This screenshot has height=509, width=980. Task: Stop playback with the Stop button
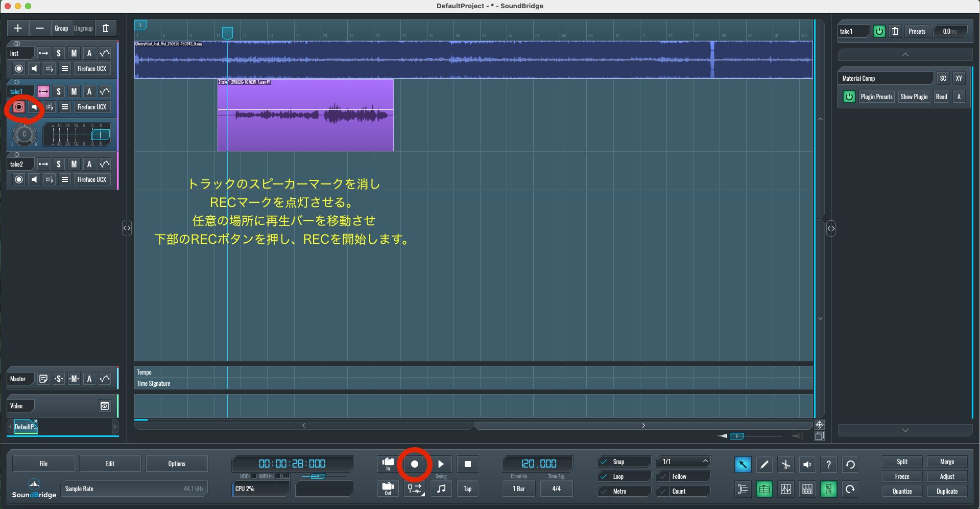(468, 464)
